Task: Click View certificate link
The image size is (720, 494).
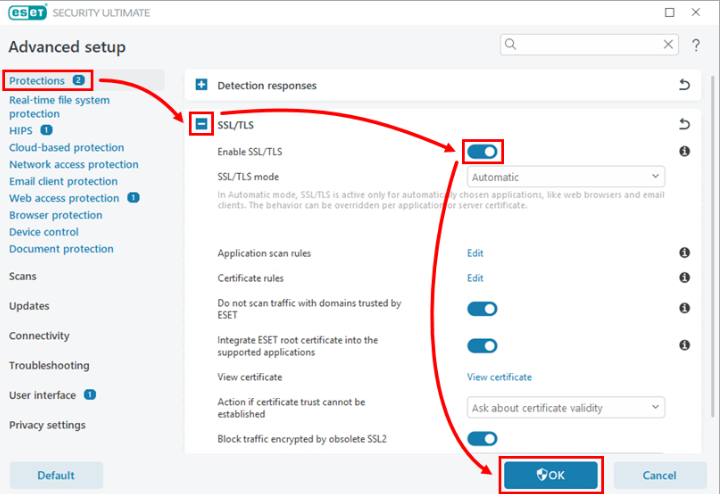Action: (499, 377)
